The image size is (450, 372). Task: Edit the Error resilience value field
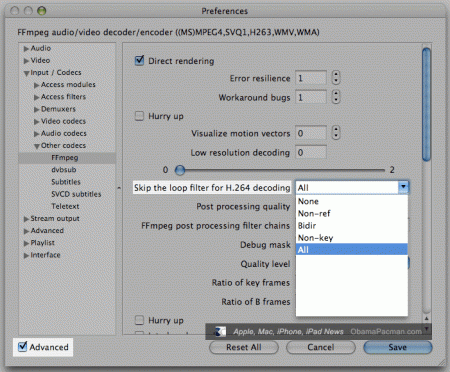click(x=311, y=78)
